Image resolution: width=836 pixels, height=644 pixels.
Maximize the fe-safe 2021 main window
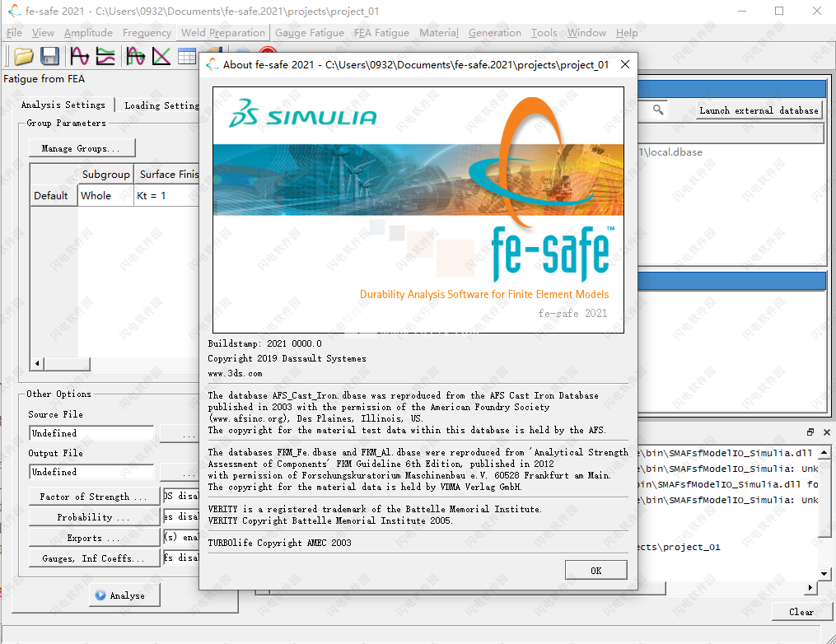click(779, 11)
